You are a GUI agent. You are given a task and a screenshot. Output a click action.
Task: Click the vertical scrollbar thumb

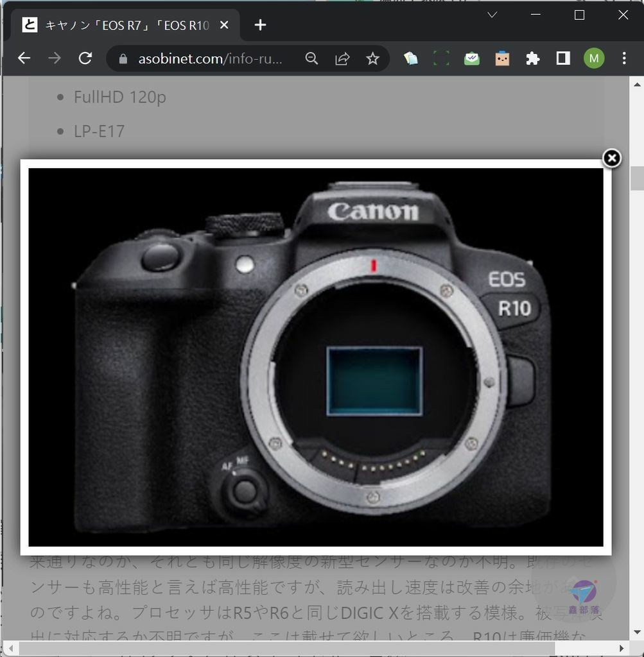[638, 178]
